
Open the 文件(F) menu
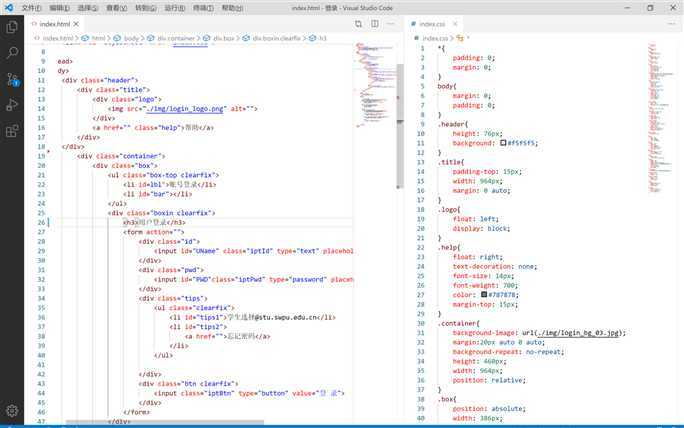coord(31,8)
